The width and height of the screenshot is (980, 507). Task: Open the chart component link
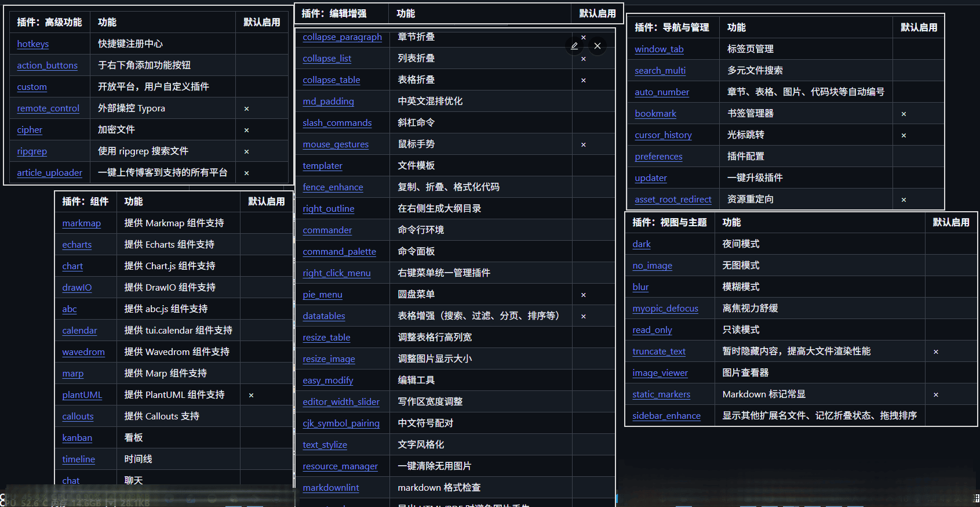click(x=72, y=266)
